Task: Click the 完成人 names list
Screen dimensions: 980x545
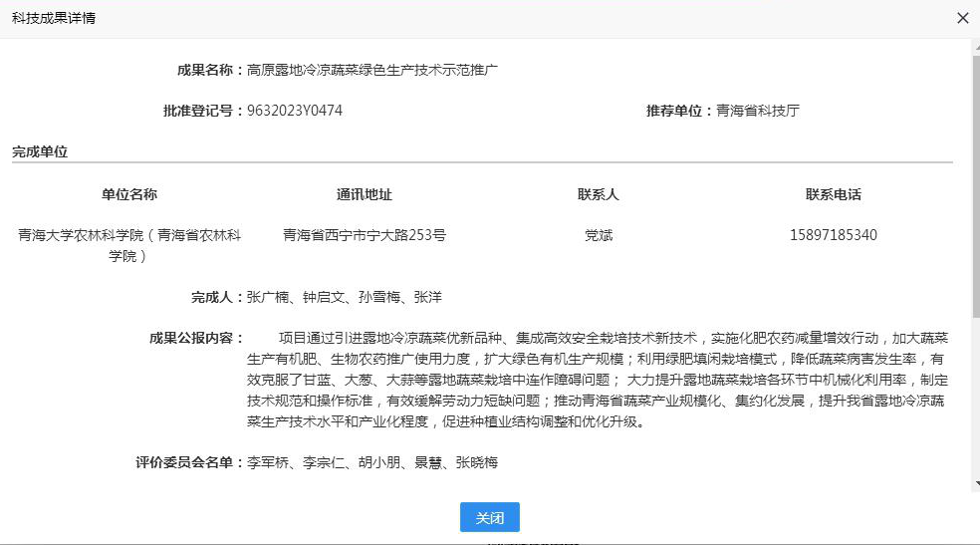Action: pyautogui.click(x=344, y=297)
